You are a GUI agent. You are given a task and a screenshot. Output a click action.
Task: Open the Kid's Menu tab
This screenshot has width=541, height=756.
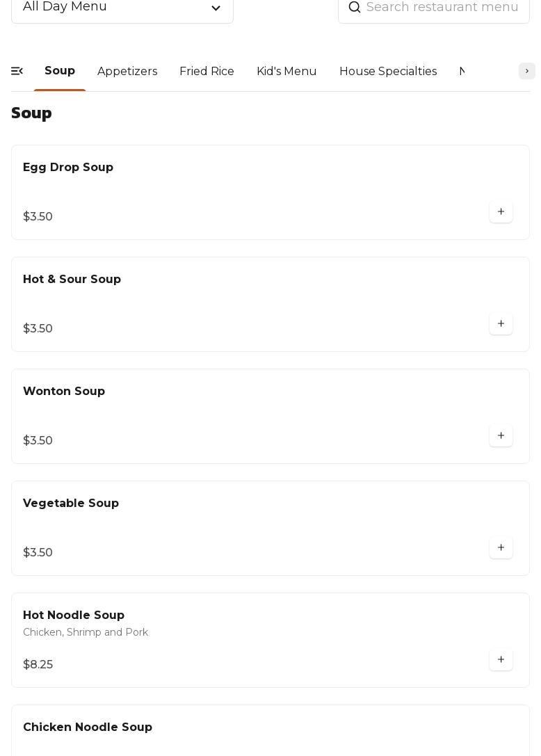click(x=286, y=71)
